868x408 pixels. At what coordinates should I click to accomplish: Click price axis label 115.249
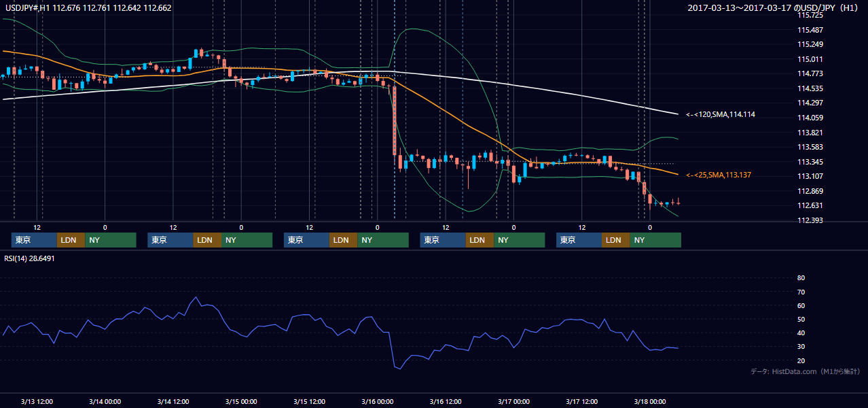point(810,44)
